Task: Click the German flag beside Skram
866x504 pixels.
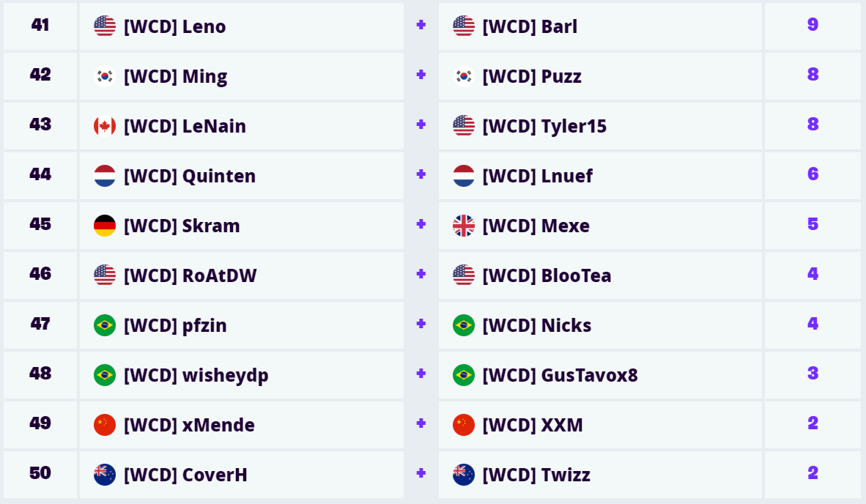Action: [105, 226]
